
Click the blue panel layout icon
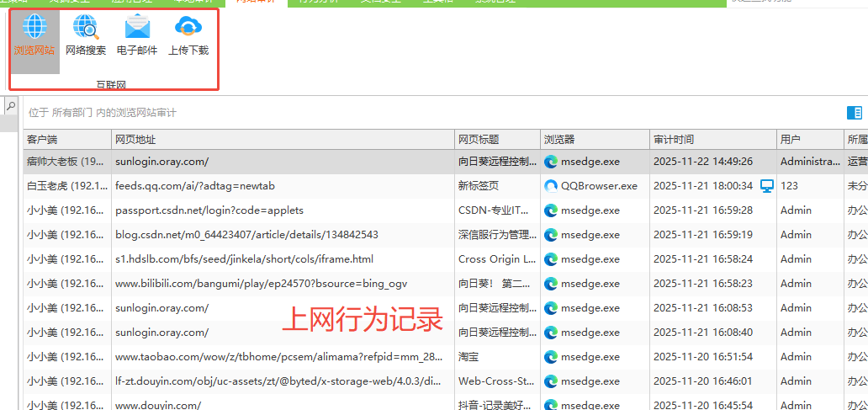[x=855, y=113]
